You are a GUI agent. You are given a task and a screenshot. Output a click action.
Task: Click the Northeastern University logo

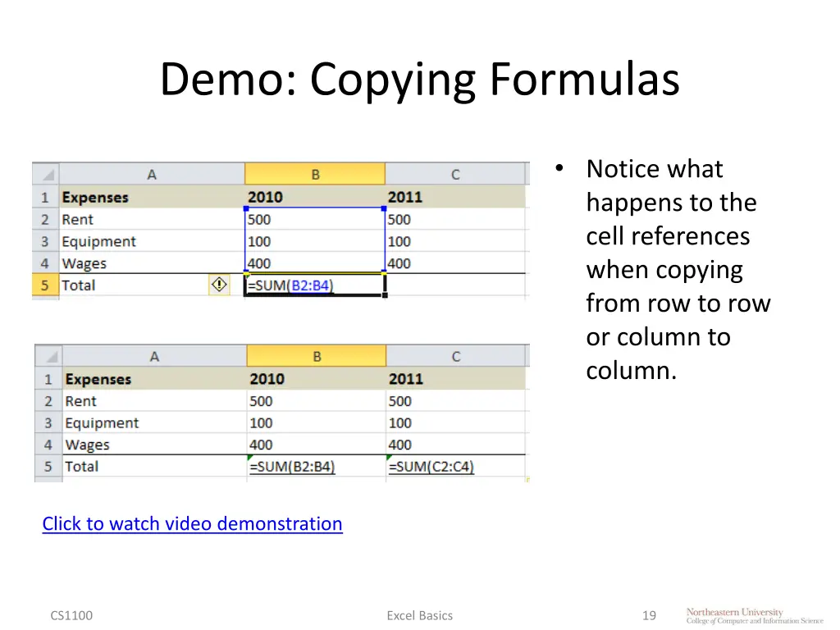pyautogui.click(x=754, y=616)
